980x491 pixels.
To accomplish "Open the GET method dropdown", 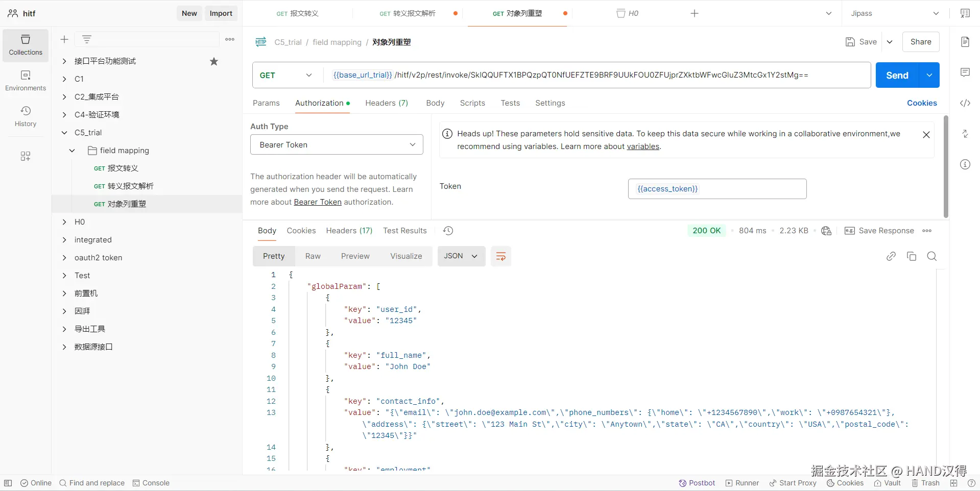I will (x=286, y=76).
